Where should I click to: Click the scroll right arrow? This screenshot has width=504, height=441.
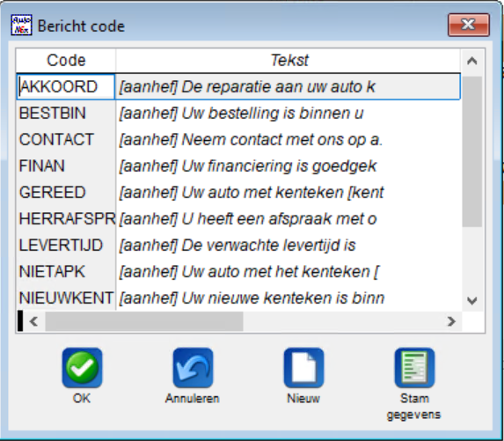[451, 321]
